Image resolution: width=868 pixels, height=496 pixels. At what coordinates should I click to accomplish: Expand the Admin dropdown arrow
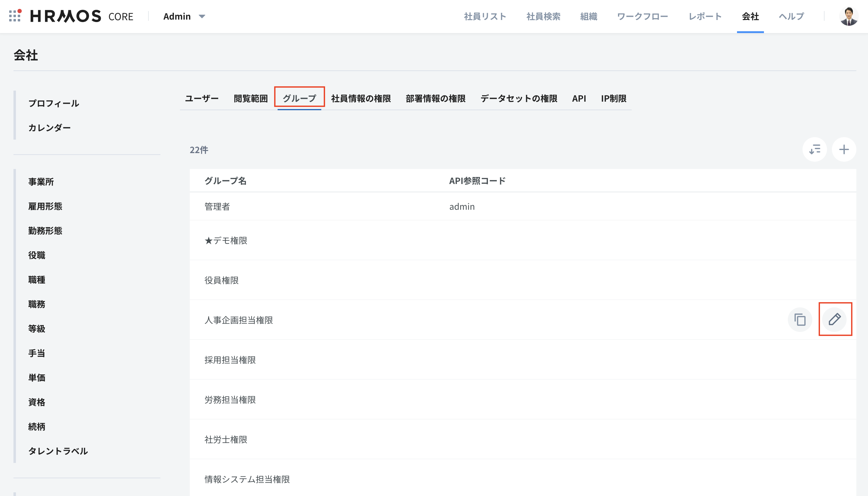pyautogui.click(x=202, y=16)
